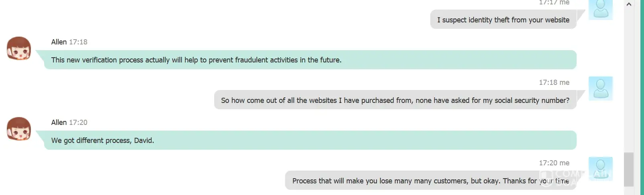Click my avatar beside the 17:18 message
This screenshot has width=644, height=195.
(x=600, y=88)
